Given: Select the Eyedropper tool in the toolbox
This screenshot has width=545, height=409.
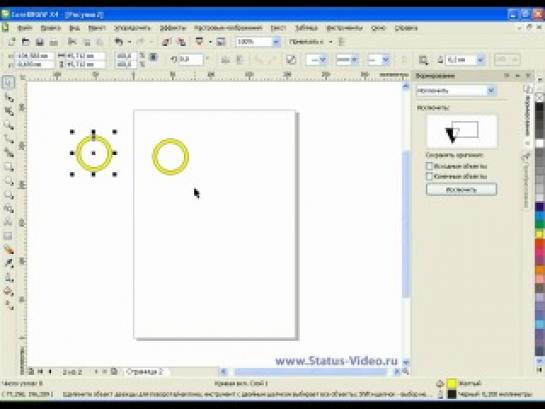Looking at the screenshot, I should (x=9, y=263).
